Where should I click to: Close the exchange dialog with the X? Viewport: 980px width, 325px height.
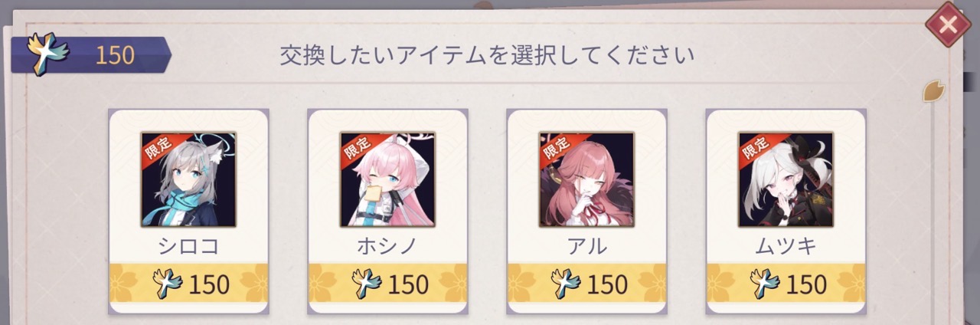coord(948,25)
